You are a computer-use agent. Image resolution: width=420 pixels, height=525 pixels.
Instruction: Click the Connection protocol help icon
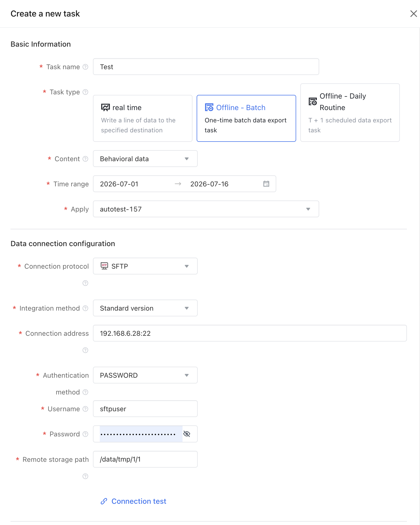pos(85,283)
